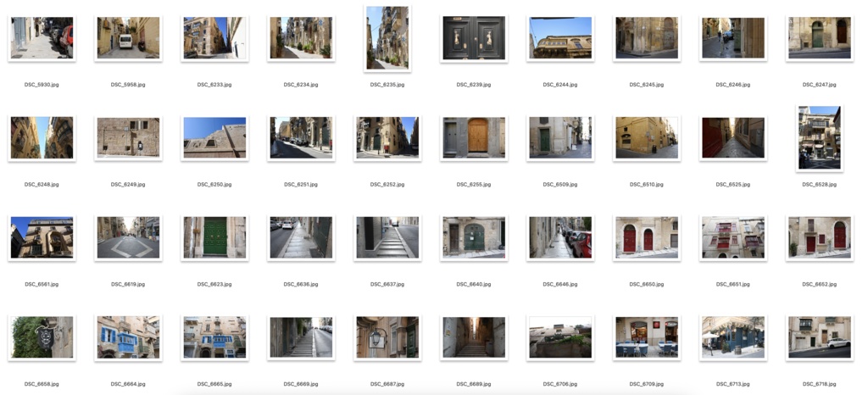The height and width of the screenshot is (395, 868).
Task: Select the DSC_6510.jpg yellow corner building thumbnail
Action: pos(647,138)
